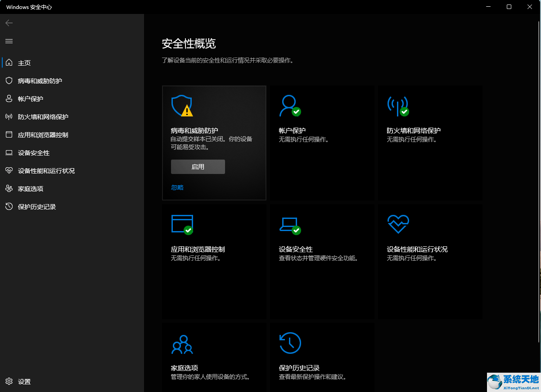This screenshot has width=541, height=392.
Task: Select 设备性能和运行状况 heart icon in sidebar
Action: (x=10, y=170)
